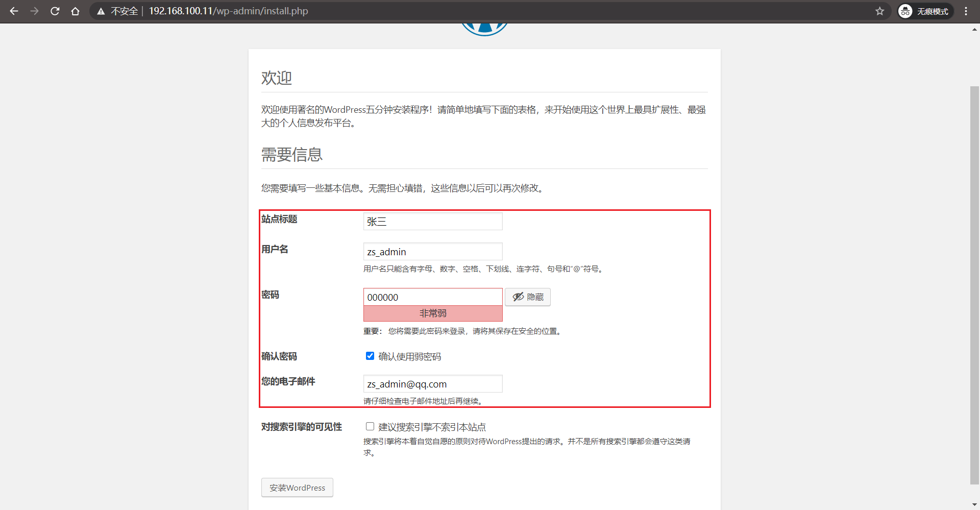Open the browser three-dot menu
Viewport: 980px width, 510px height.
tap(966, 11)
